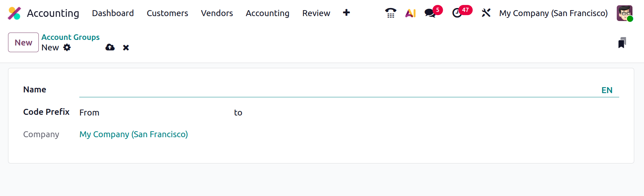Discard changes with the X icon

(126, 48)
